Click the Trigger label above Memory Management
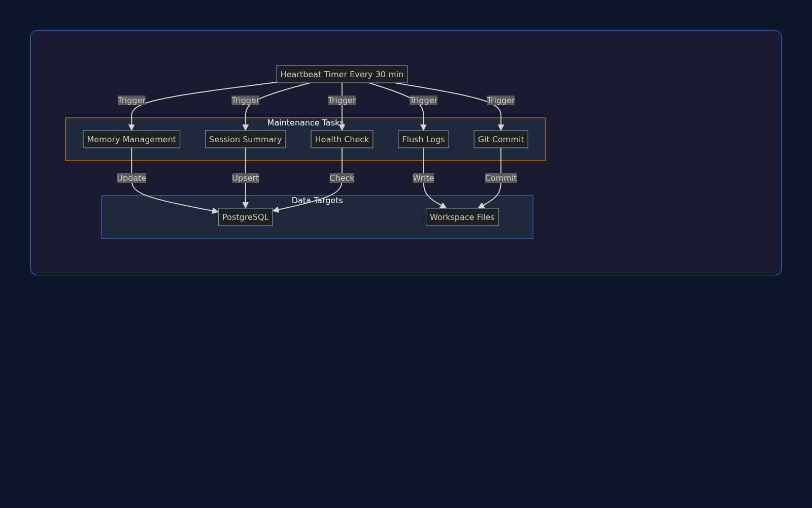The height and width of the screenshot is (508, 812). [131, 100]
